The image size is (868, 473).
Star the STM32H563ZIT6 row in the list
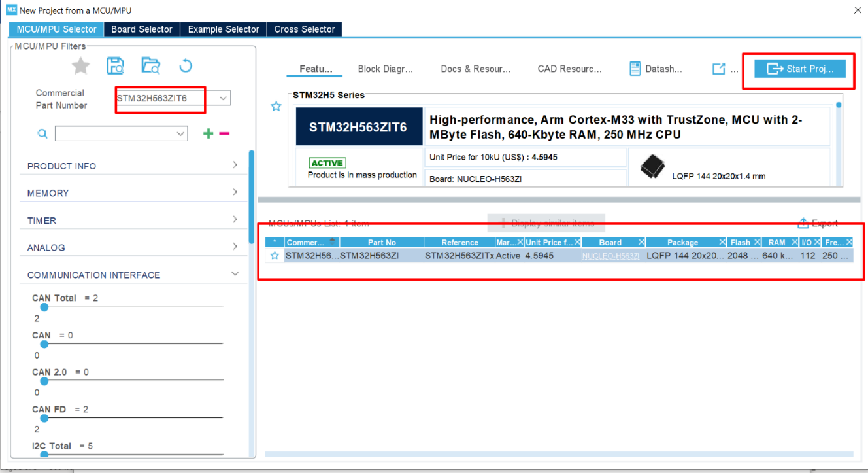(x=274, y=255)
